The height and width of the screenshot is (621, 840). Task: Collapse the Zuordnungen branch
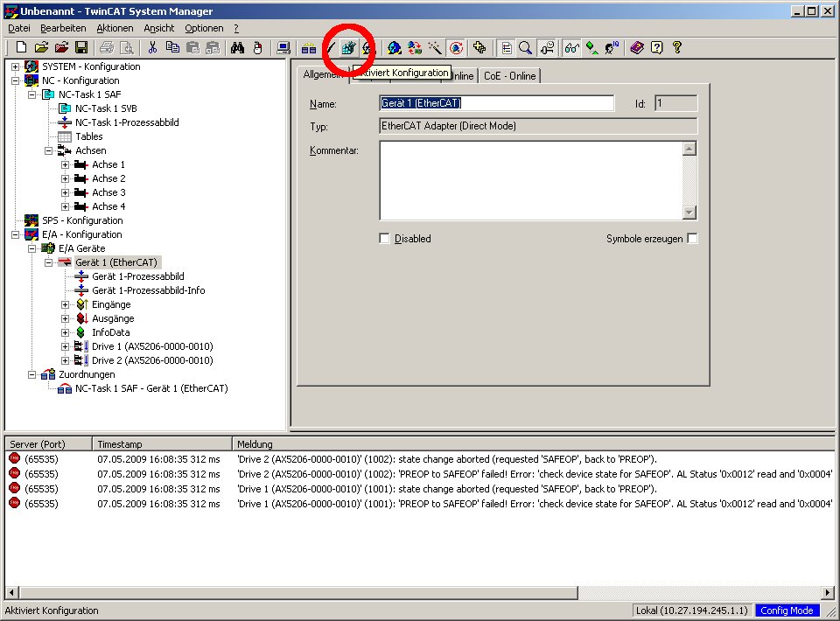tap(32, 374)
